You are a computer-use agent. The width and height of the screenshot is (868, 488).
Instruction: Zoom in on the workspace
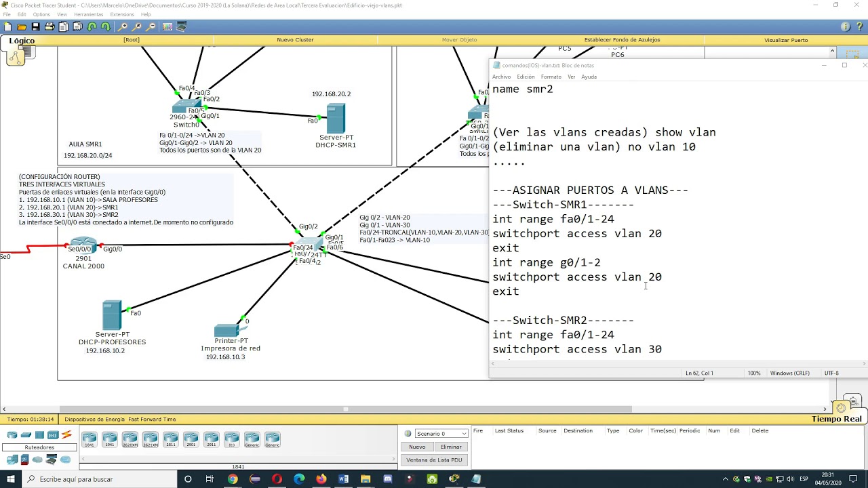[123, 27]
